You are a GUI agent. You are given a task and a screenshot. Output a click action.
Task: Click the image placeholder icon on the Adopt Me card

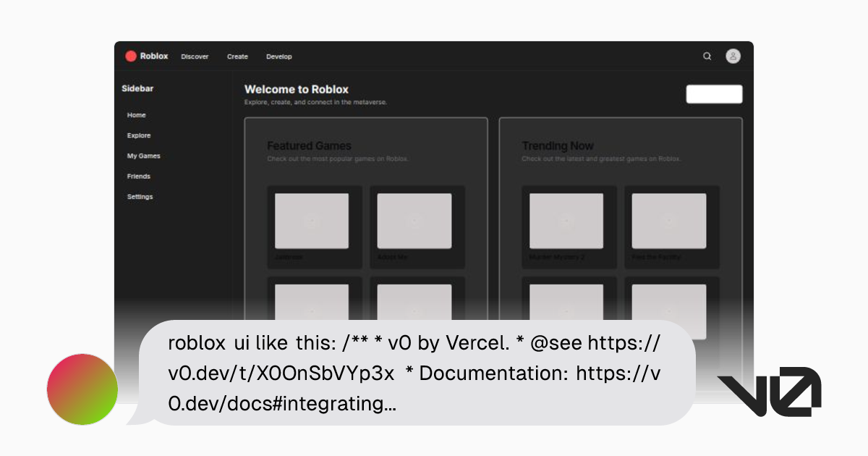pyautogui.click(x=416, y=221)
